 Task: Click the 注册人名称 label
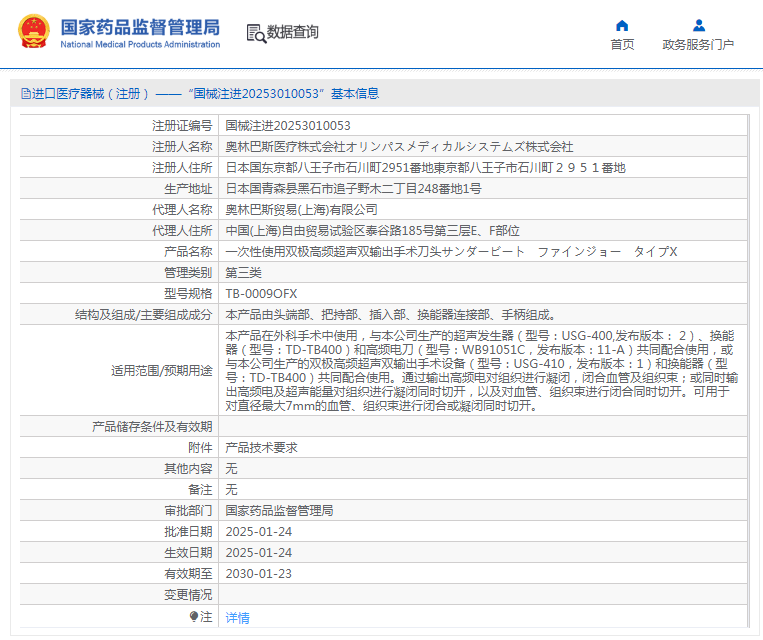[182, 146]
